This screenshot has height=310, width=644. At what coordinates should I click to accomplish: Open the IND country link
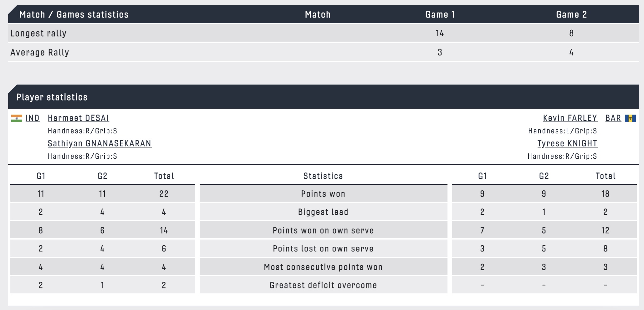point(33,118)
